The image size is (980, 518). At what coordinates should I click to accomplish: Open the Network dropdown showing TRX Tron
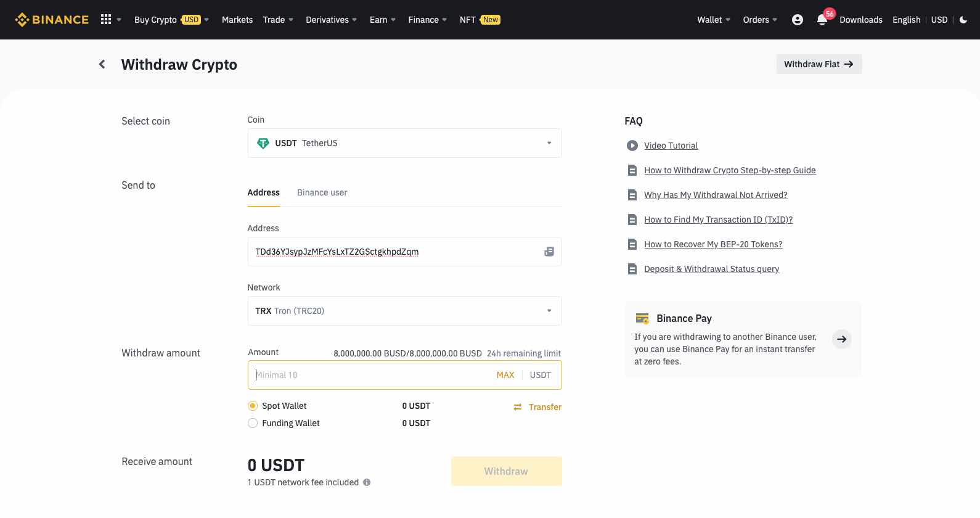pos(404,311)
